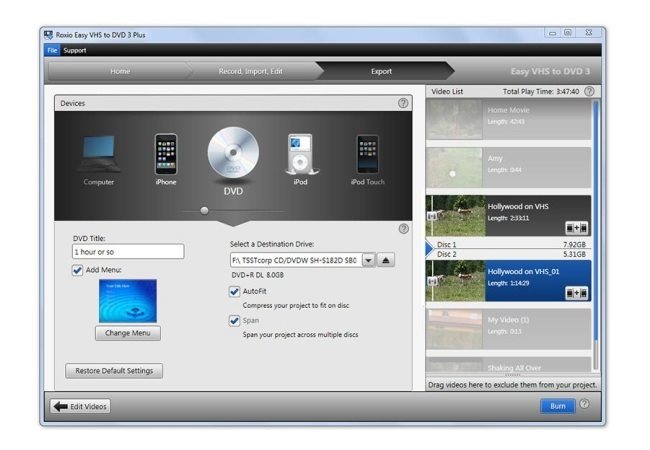Choose the iPhone export device

point(166,154)
